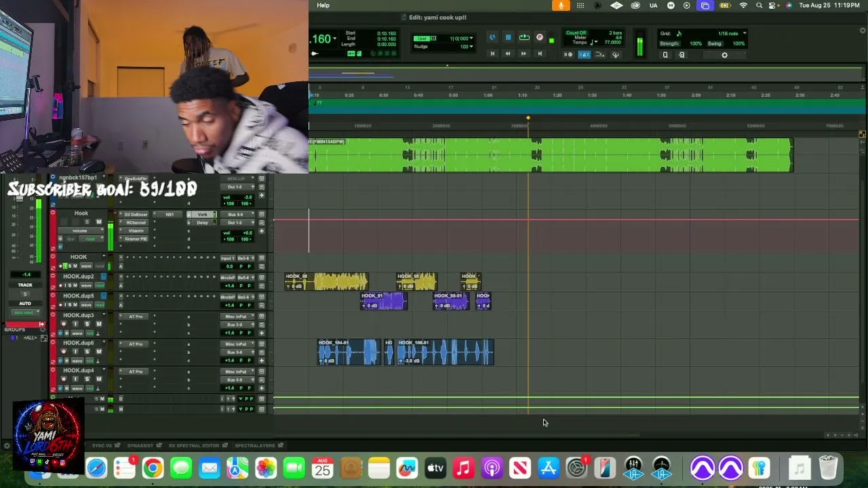
Task: Go to End in the transport
Action: [540, 54]
